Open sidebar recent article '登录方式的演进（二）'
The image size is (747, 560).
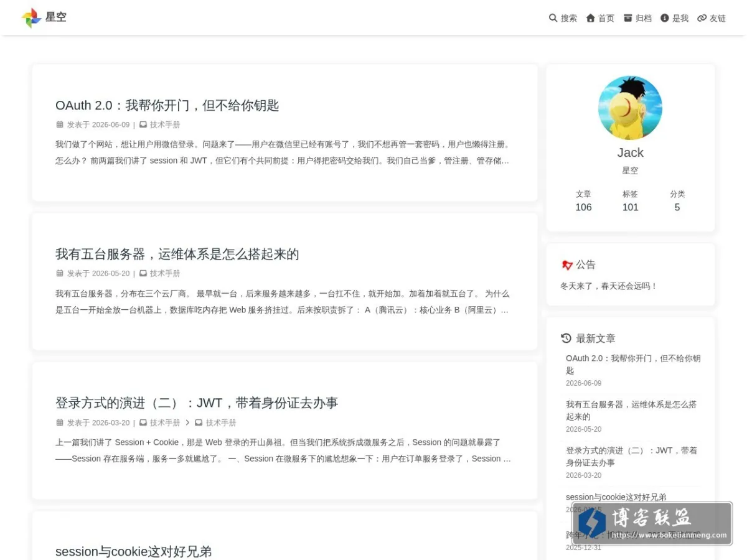pyautogui.click(x=631, y=456)
